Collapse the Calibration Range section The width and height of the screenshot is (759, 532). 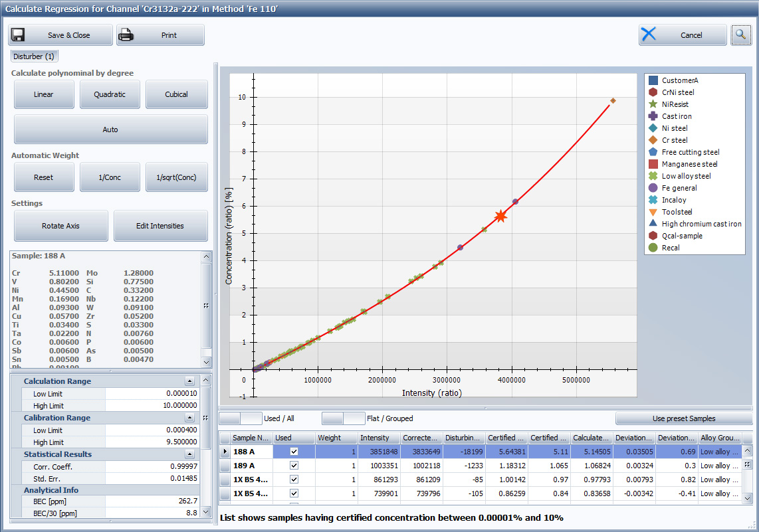click(x=189, y=418)
